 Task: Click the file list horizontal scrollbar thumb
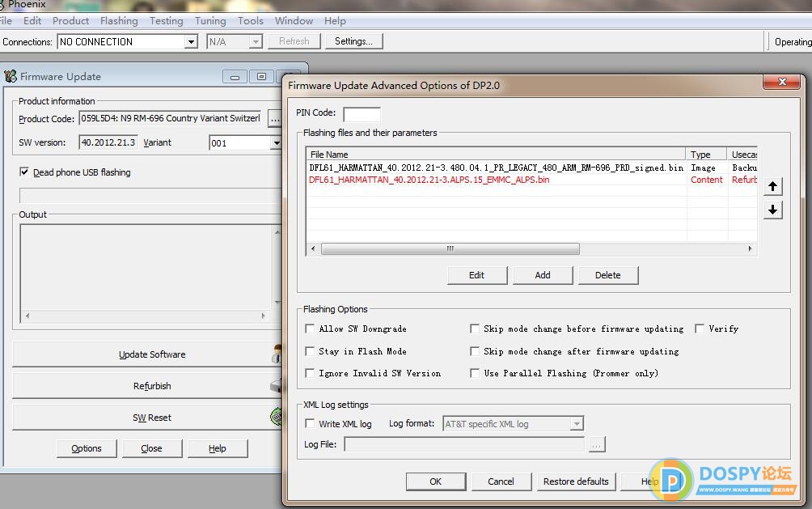point(450,248)
